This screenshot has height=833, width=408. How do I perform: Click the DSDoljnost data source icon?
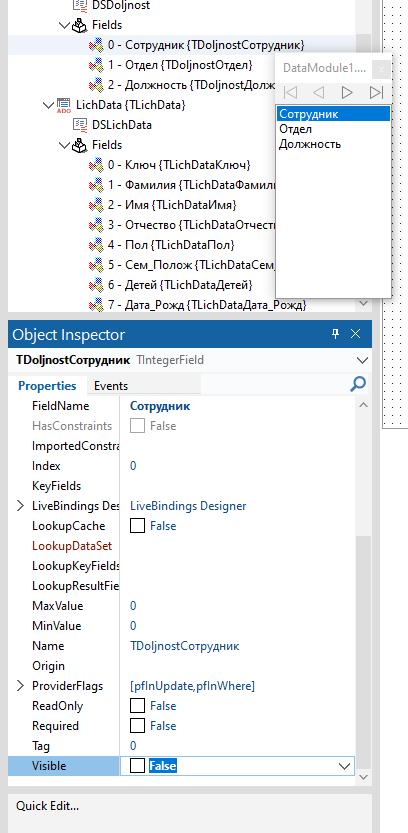click(80, 5)
